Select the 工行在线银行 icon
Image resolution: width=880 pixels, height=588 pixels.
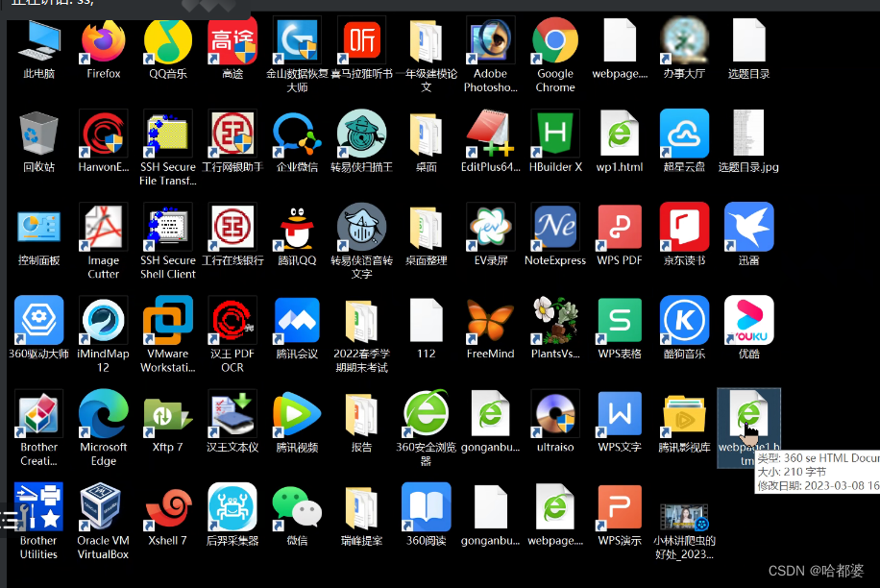[232, 227]
